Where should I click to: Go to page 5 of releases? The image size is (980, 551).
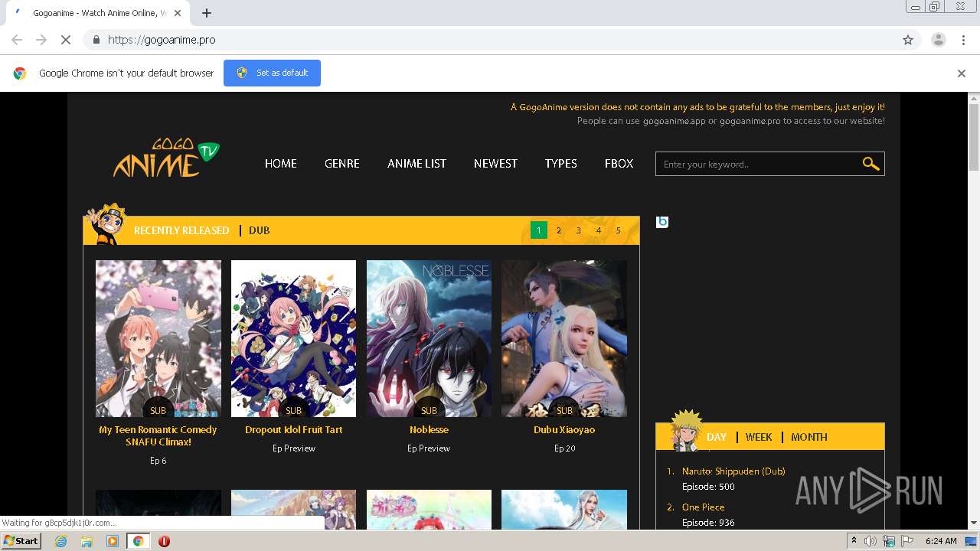pyautogui.click(x=619, y=230)
